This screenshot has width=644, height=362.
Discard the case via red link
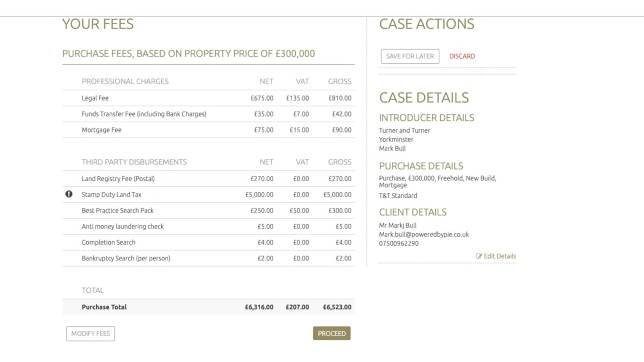[x=462, y=56]
